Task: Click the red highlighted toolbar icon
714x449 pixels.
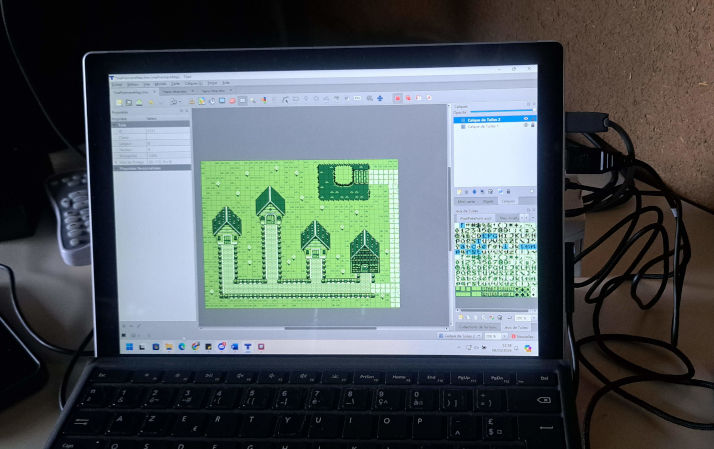Action: click(x=397, y=99)
